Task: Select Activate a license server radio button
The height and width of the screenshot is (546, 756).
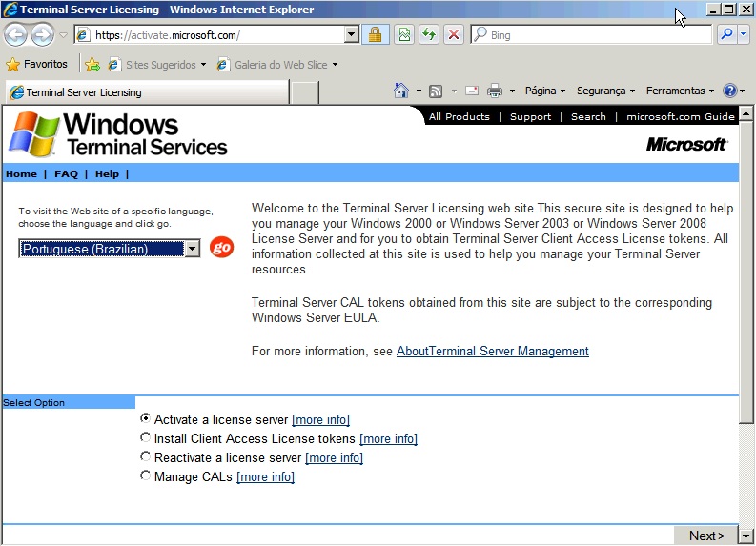Action: tap(145, 418)
